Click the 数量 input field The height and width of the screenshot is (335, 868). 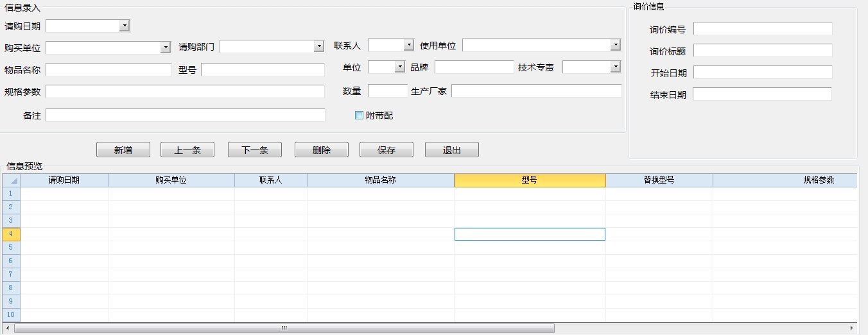(x=388, y=90)
